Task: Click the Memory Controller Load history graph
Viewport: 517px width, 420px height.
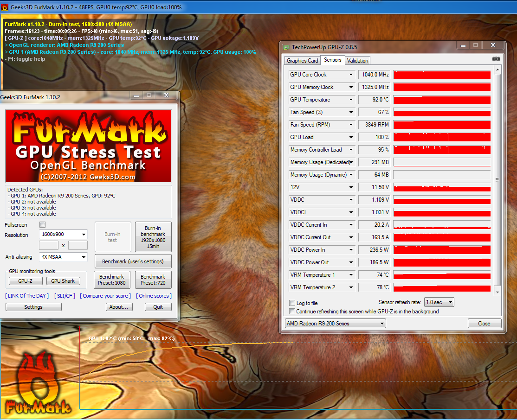Action: pyautogui.click(x=442, y=150)
